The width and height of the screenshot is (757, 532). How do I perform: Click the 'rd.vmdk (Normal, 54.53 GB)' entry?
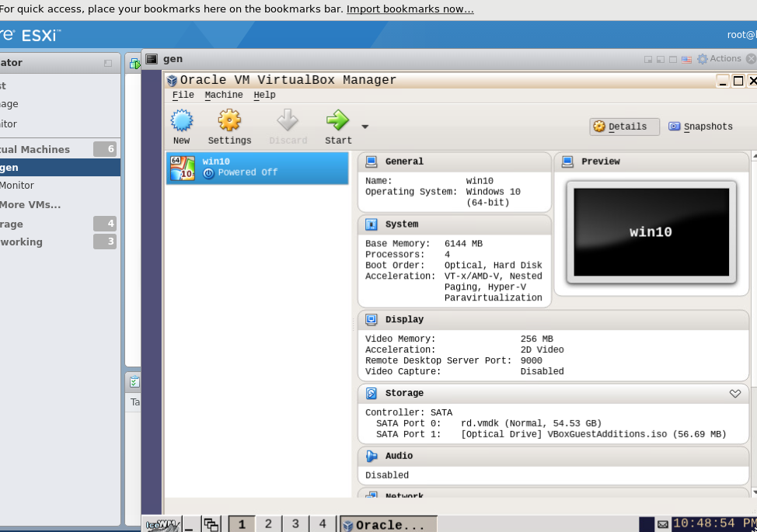click(531, 423)
